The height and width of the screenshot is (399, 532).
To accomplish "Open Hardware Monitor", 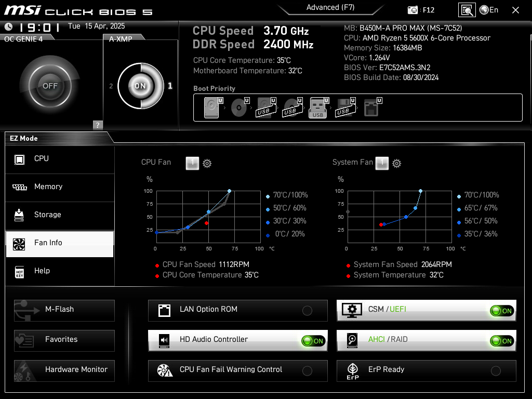I will pos(64,371).
